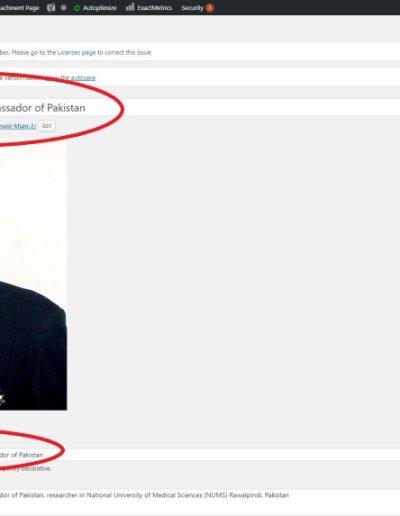Screen dimensions: 400x516
Task: Focus the title field reading Ambassador of Pakistan
Action: [200, 108]
